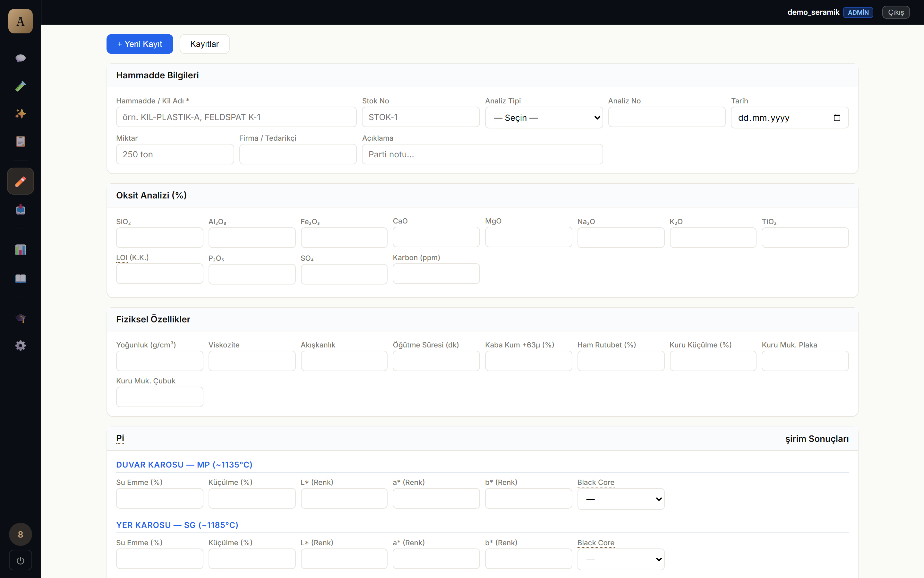Click the power icon at sidebar bottom
924x578 pixels.
(x=20, y=560)
